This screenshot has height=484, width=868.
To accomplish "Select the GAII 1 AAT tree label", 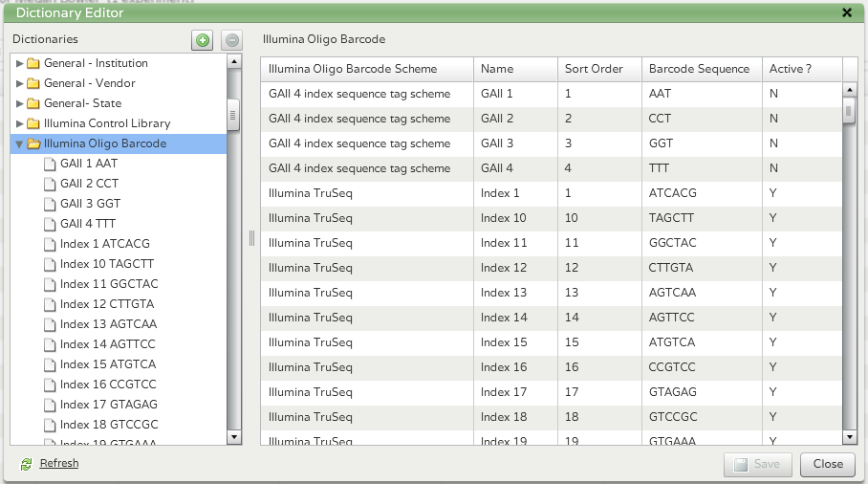I will click(x=89, y=164).
